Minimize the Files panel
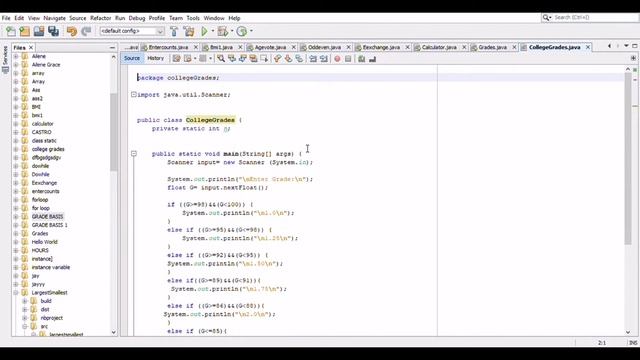This screenshot has height=360, width=640. pos(112,48)
